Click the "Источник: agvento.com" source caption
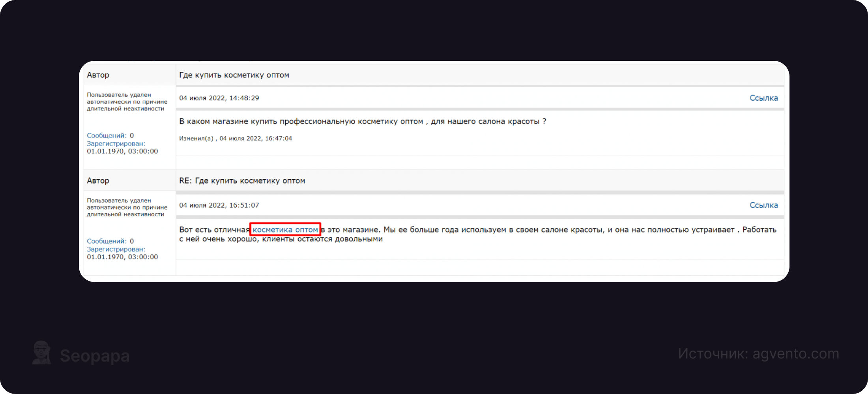 [758, 353]
